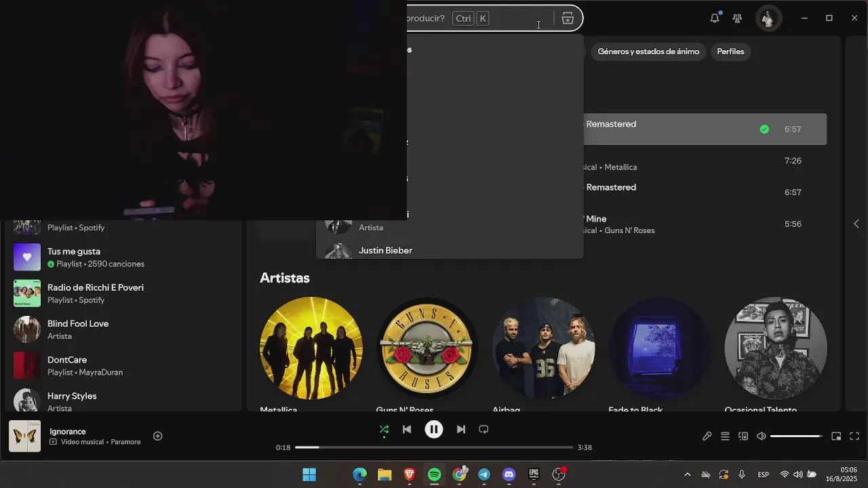Open Epic Games Launcher from taskbar
Viewport: 868px width, 488px height.
pyautogui.click(x=534, y=474)
